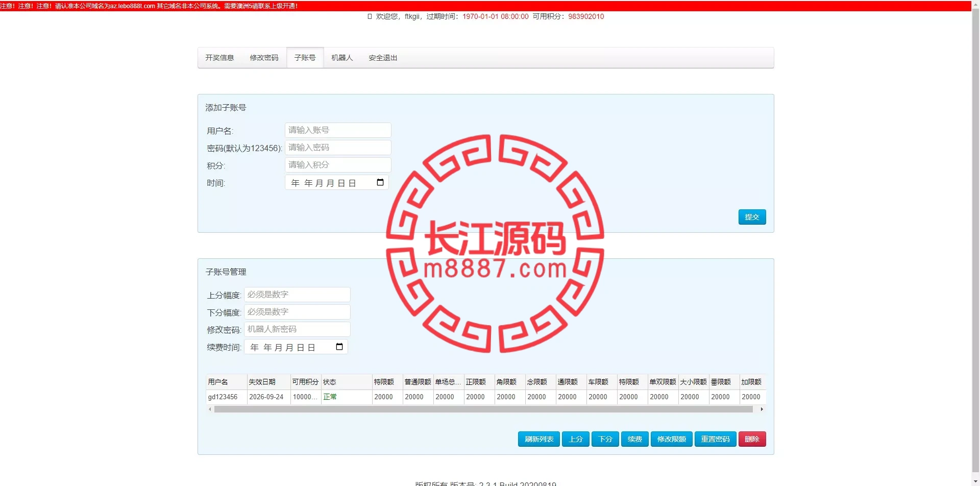
Task: Click 车限额 column header
Action: point(602,382)
